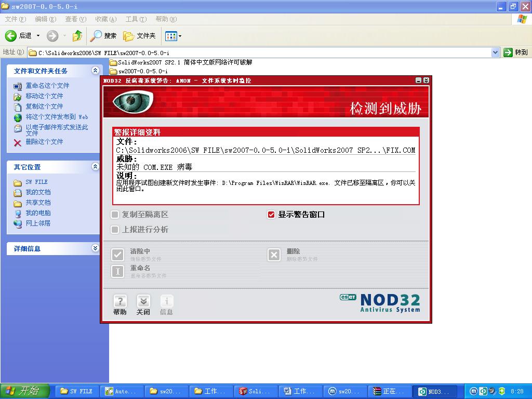The height and width of the screenshot is (399, 532).
Task: Open the 编辑(E) menu
Action: click(x=46, y=19)
